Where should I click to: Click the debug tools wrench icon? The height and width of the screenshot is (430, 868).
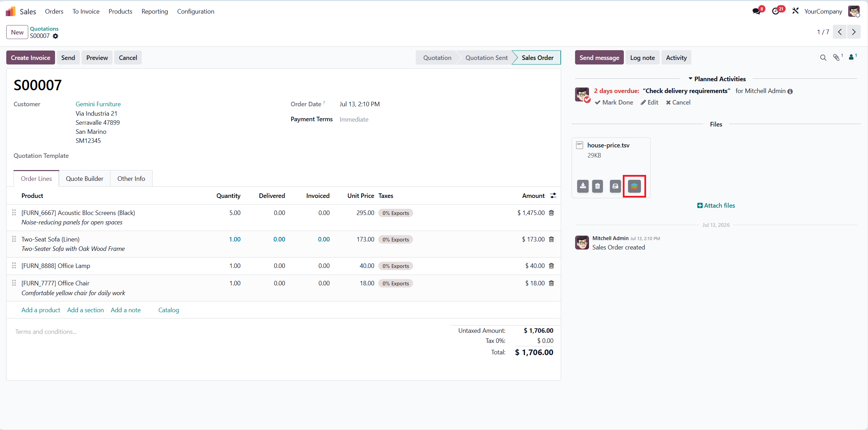(795, 11)
